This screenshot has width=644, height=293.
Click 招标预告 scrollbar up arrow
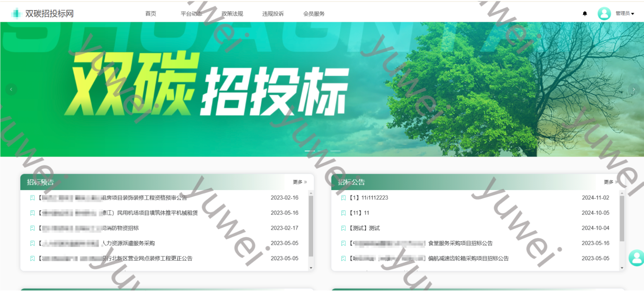[311, 194]
